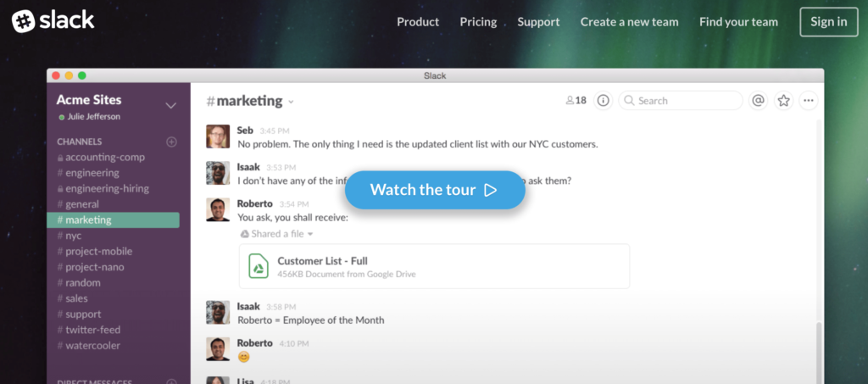Switch to the engineering-hiring channel
The height and width of the screenshot is (384, 868).
click(107, 188)
